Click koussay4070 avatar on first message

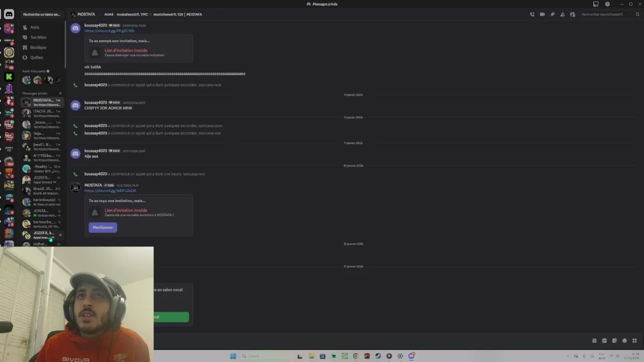tap(75, 28)
